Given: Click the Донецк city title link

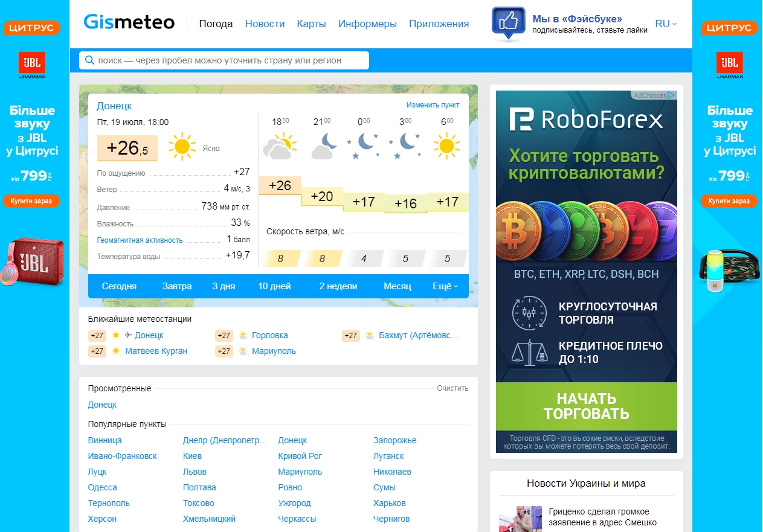Looking at the screenshot, I should click(114, 106).
